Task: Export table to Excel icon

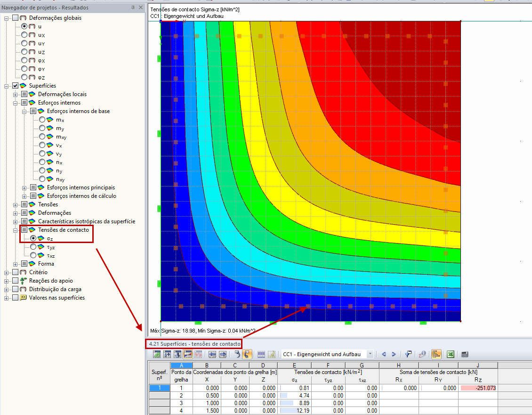Action: [x=451, y=354]
